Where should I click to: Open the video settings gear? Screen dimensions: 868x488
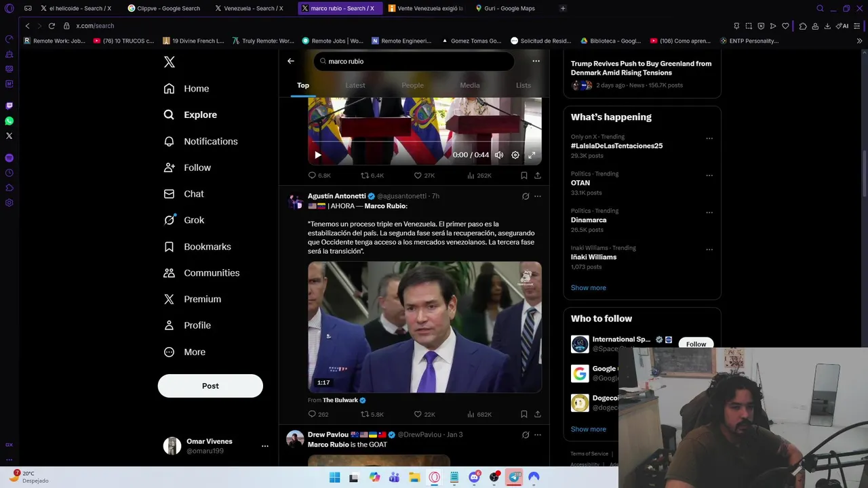tap(515, 155)
